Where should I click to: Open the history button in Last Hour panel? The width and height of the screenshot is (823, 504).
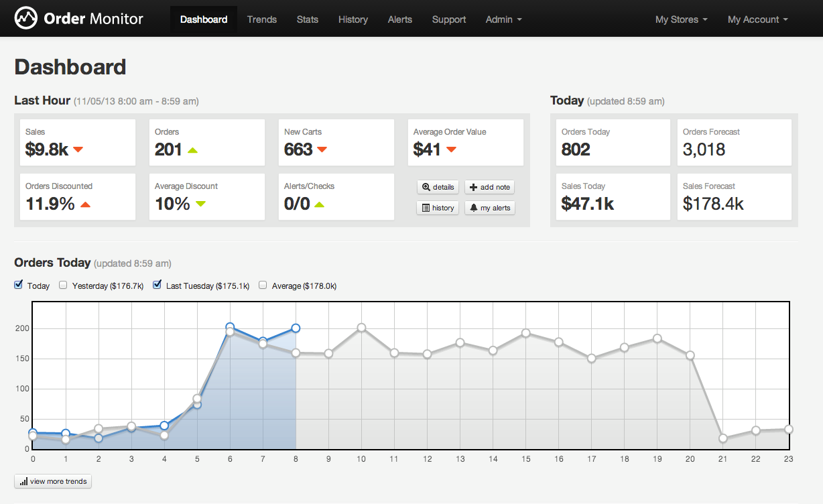click(438, 208)
